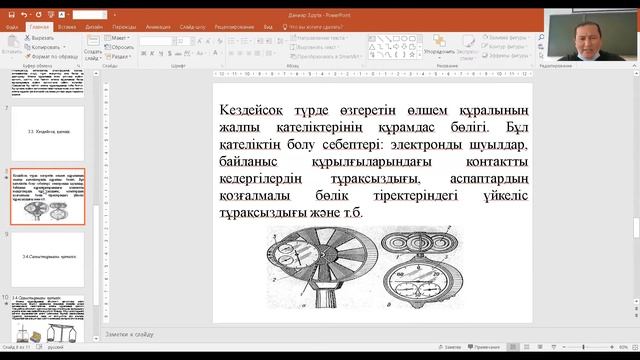The width and height of the screenshot is (640, 360).
Task: Switch to Slide Sorter view icon
Action: (527, 347)
